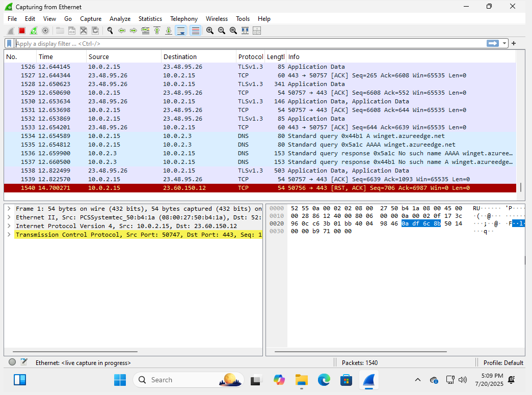
Task: Restart the current capture with green fin icon
Action: (x=34, y=31)
